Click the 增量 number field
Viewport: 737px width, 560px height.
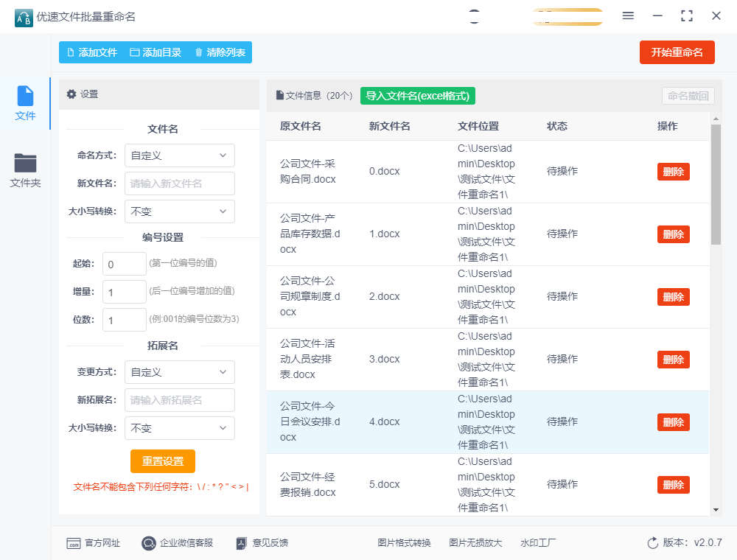tap(125, 293)
